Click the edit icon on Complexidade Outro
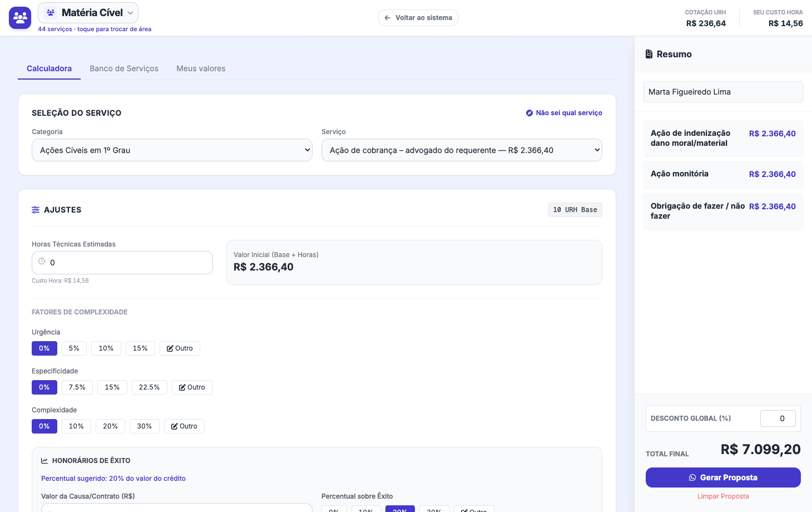Screen dimensions: 812x512 (175, 426)
